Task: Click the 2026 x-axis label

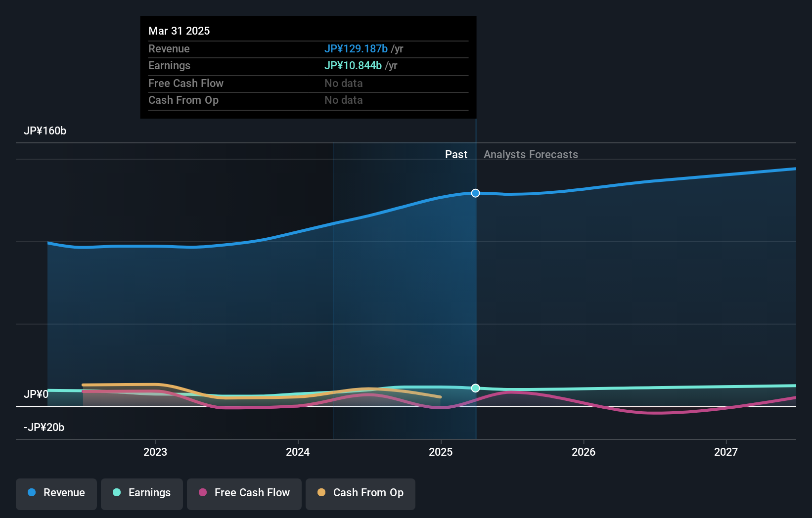Action: [584, 452]
